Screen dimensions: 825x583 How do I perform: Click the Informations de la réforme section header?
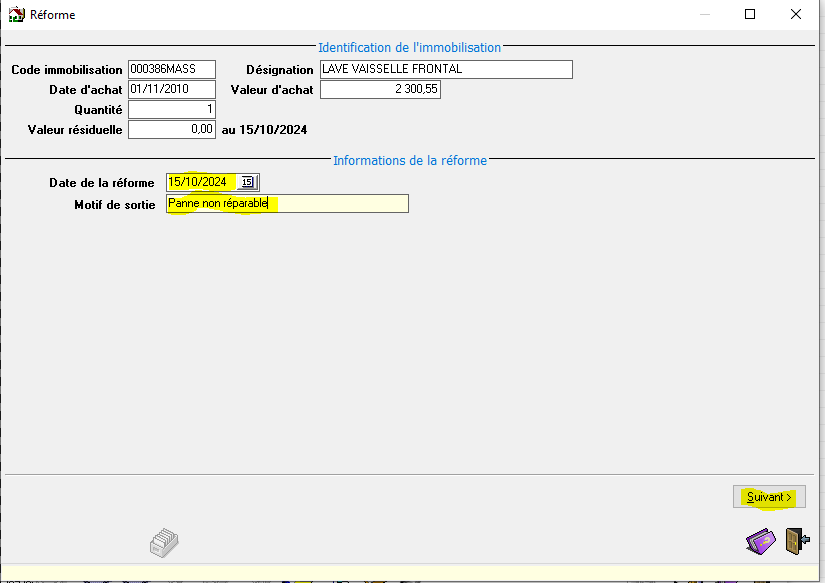409,160
